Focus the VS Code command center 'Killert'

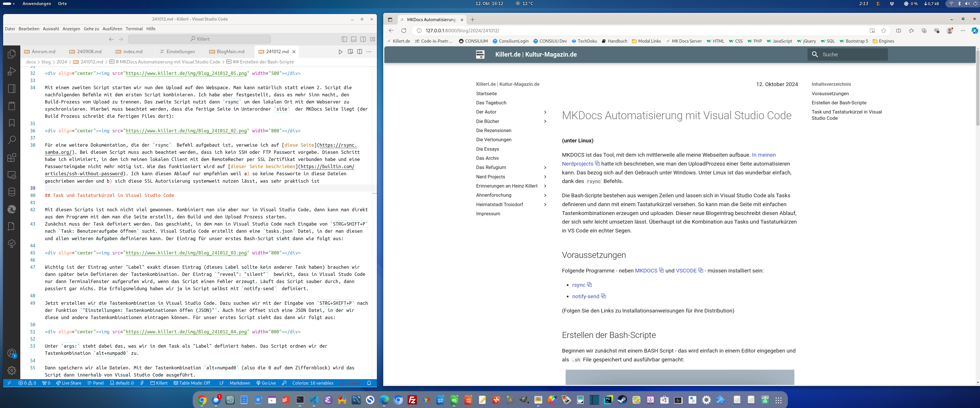[199, 39]
